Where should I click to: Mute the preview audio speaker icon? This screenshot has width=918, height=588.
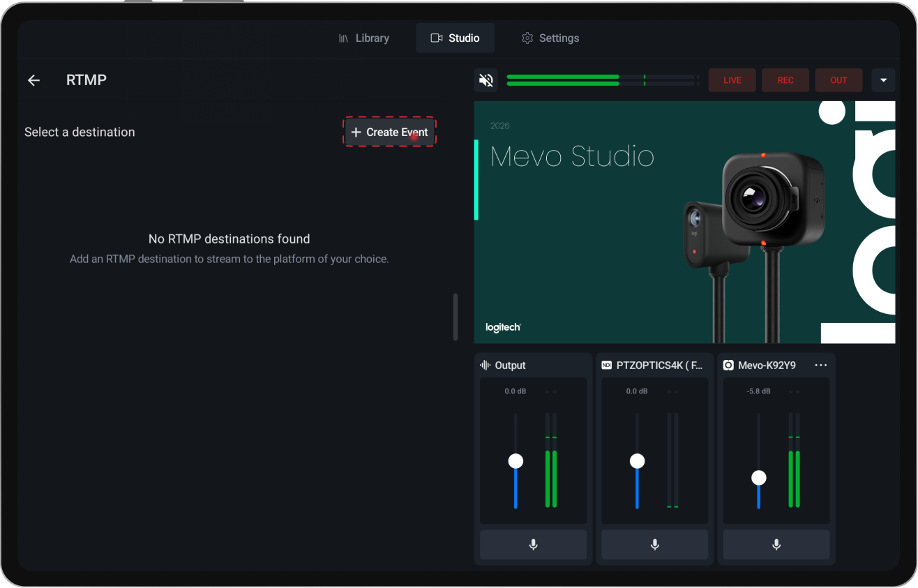(x=486, y=80)
